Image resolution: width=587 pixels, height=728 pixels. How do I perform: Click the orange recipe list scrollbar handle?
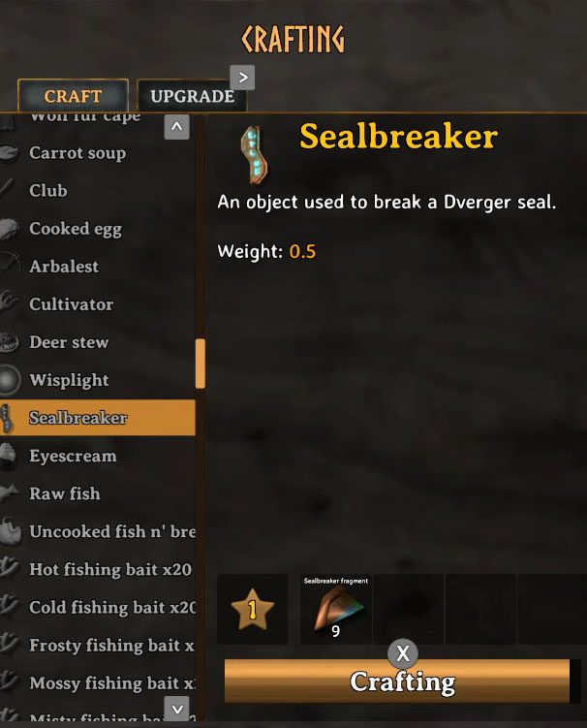201,364
